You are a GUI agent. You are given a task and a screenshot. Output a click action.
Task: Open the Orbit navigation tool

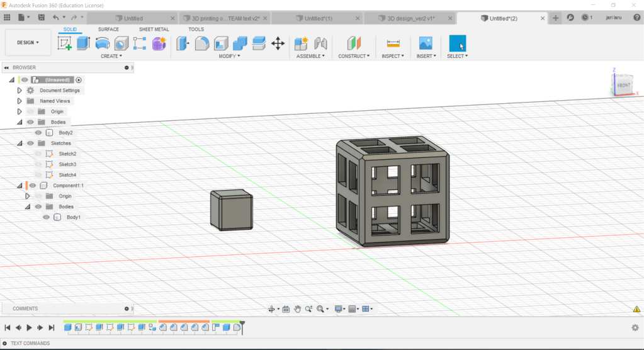(x=271, y=309)
